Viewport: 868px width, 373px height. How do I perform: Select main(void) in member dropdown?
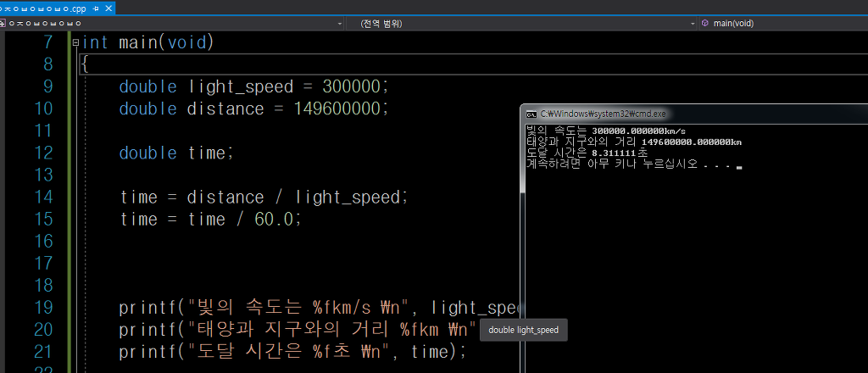click(x=733, y=23)
